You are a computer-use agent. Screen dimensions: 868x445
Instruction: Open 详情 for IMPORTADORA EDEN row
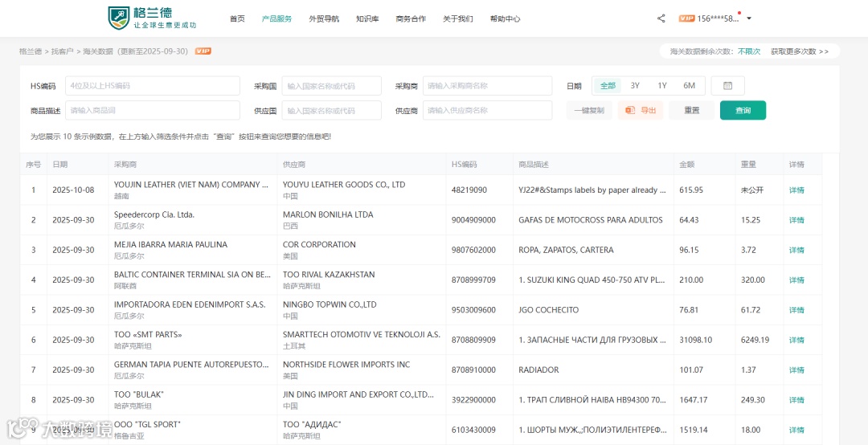[x=796, y=310]
